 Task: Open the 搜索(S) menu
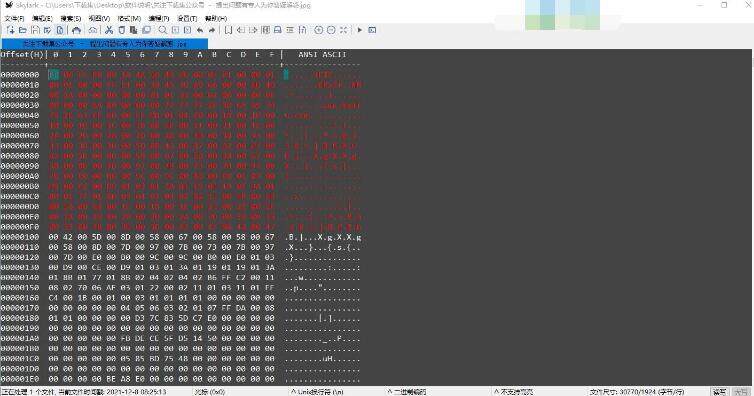70,18
